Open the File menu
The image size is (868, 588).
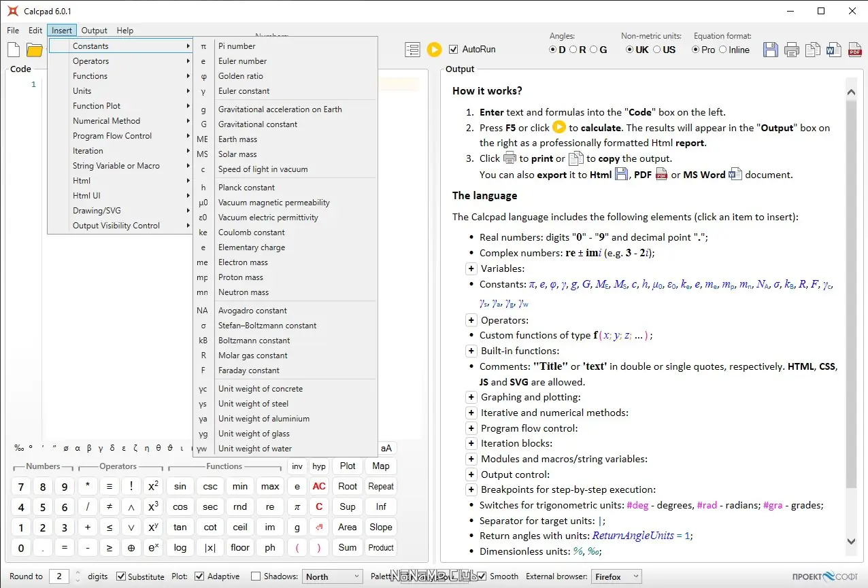[x=13, y=31]
